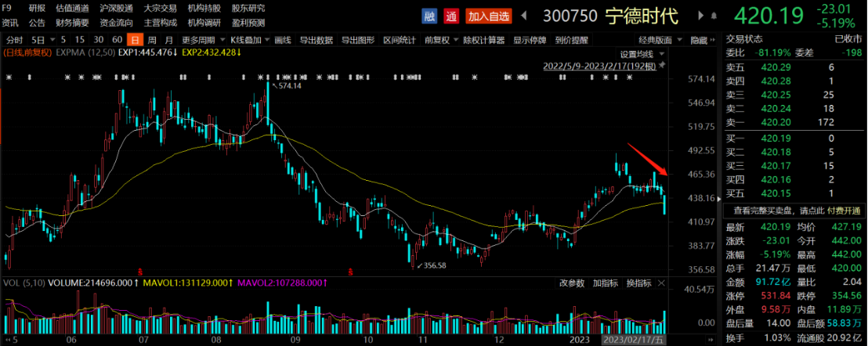Click 加指标 to add an indicator
The image size is (868, 346).
pyautogui.click(x=606, y=283)
